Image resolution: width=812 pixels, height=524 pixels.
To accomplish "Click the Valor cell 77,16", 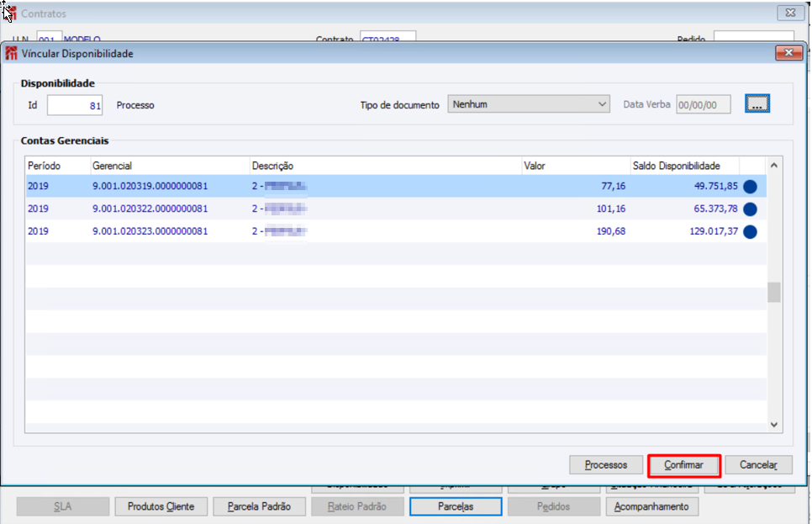I will click(x=613, y=186).
